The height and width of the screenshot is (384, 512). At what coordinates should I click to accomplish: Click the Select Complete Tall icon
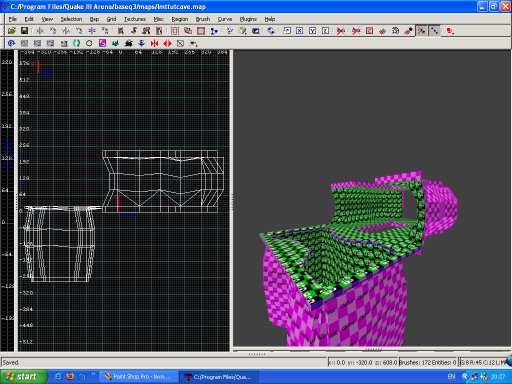121,31
